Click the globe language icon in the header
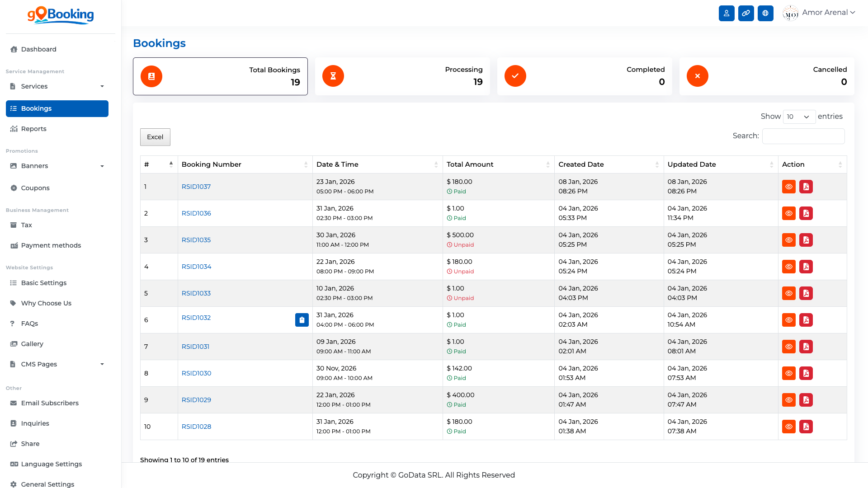868x488 pixels. [765, 13]
